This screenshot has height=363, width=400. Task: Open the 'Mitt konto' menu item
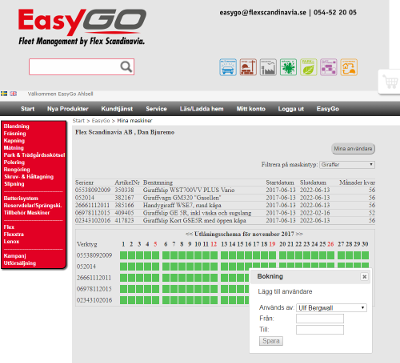coord(251,109)
